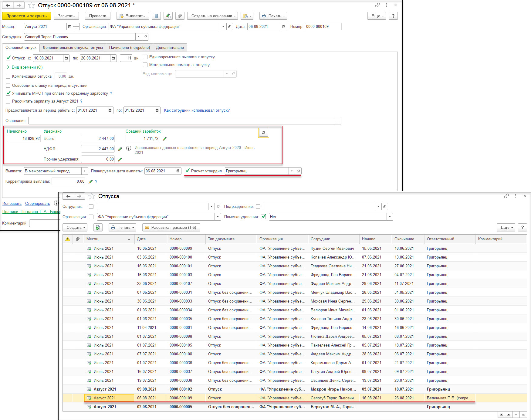Uncheck Учитывать МРОТ при оплате
The height and width of the screenshot is (420, 531).
8,93
